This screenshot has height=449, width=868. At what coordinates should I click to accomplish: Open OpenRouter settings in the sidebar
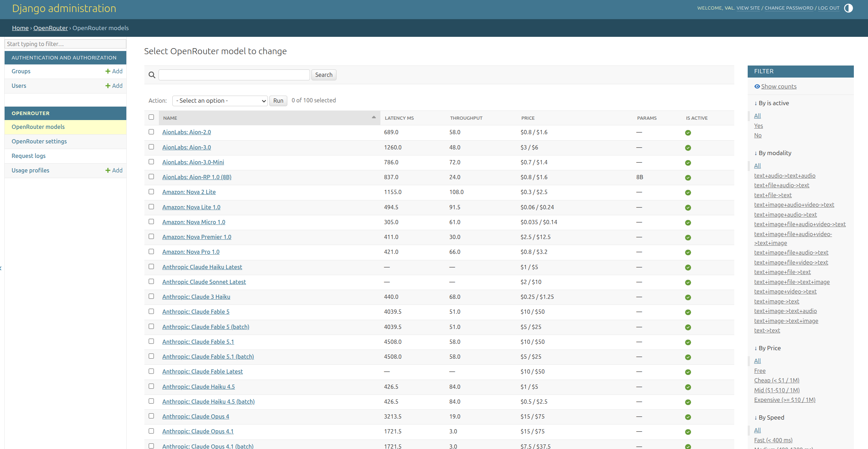click(x=39, y=141)
